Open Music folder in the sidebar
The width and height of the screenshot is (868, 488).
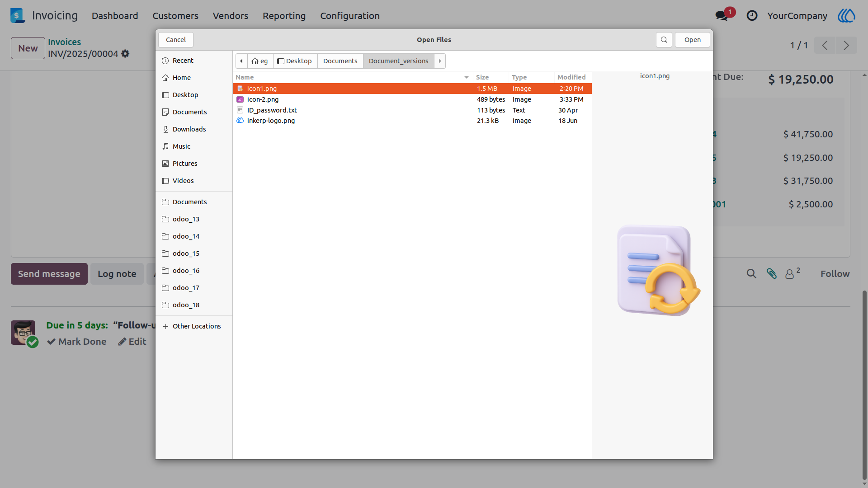point(194,146)
